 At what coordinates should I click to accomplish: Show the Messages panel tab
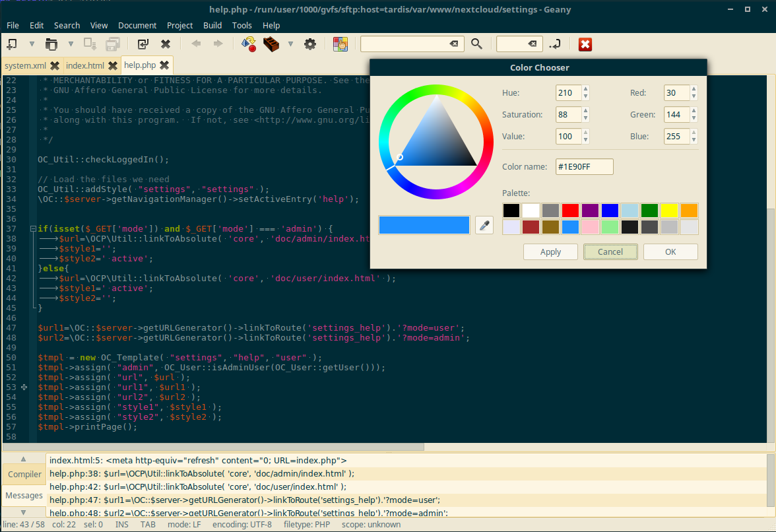[x=24, y=496]
